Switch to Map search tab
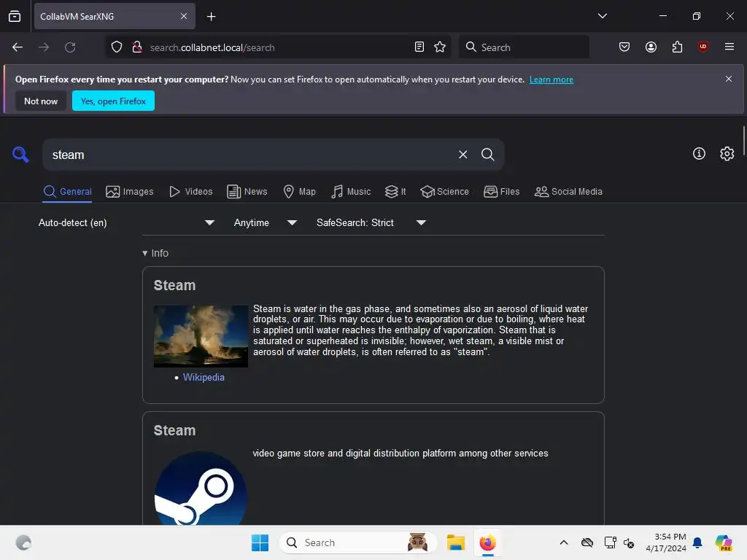The height and width of the screenshot is (560, 747). 300,192
